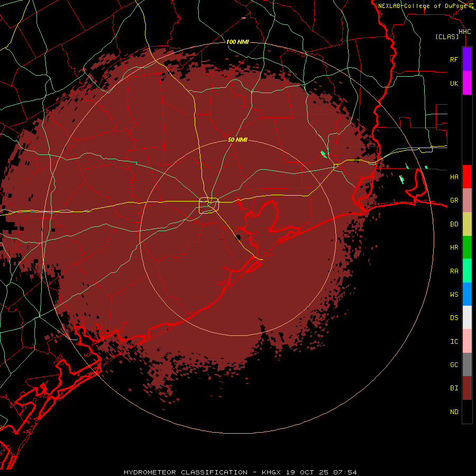Select the BD yellow legend swatch
476x476 pixels.
pyautogui.click(x=467, y=224)
